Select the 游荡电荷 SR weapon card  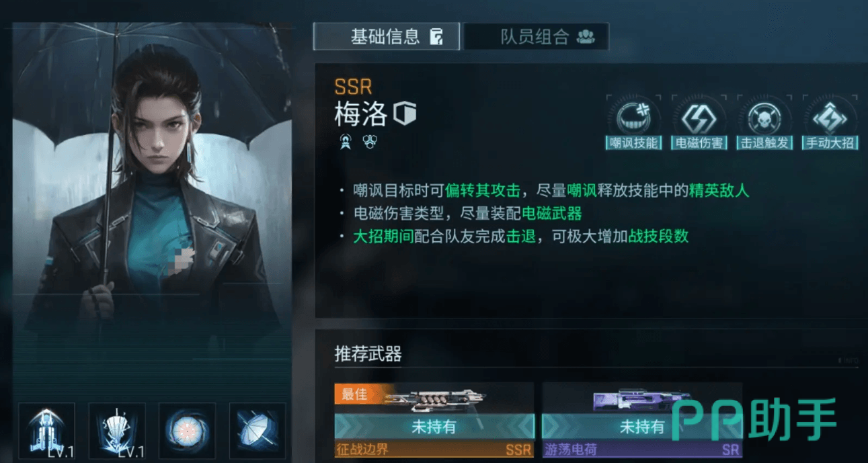coord(642,420)
